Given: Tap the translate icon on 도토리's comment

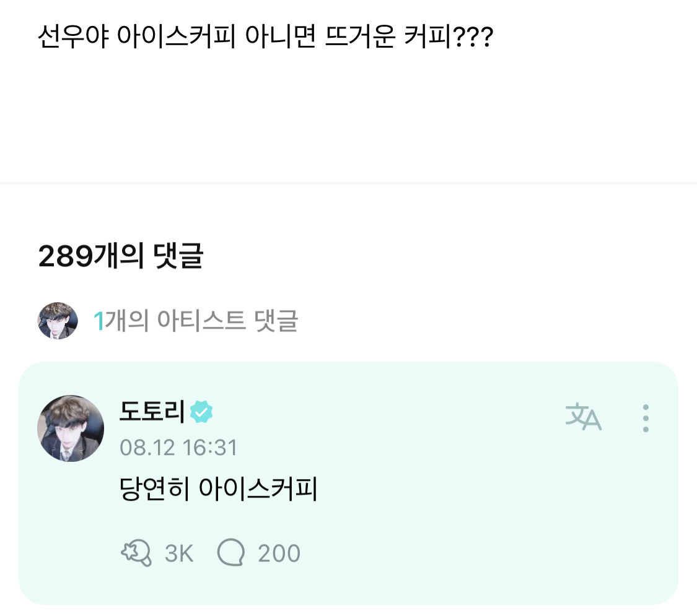Looking at the screenshot, I should coord(584,418).
